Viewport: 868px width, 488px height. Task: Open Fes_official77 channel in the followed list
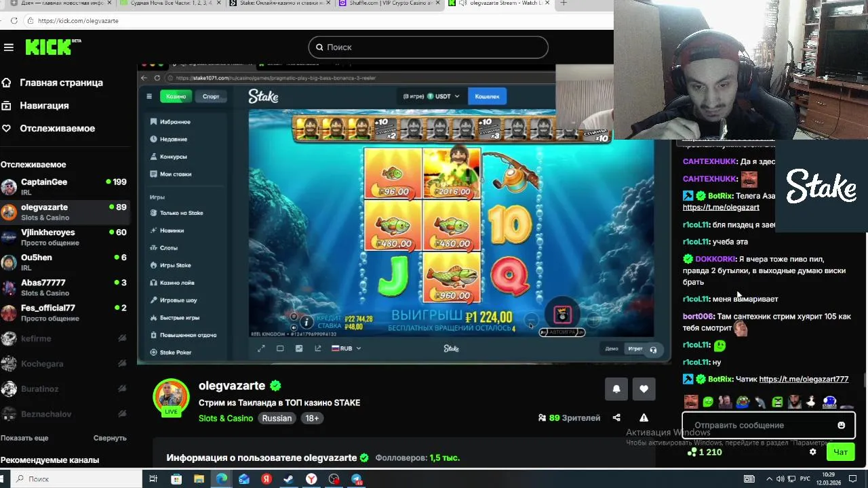[x=64, y=312]
